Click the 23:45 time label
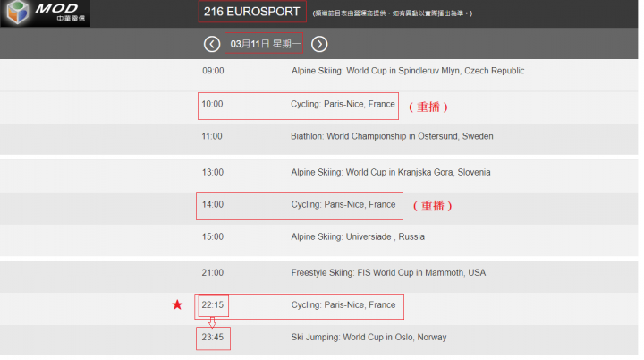The image size is (644, 360). pos(212,337)
